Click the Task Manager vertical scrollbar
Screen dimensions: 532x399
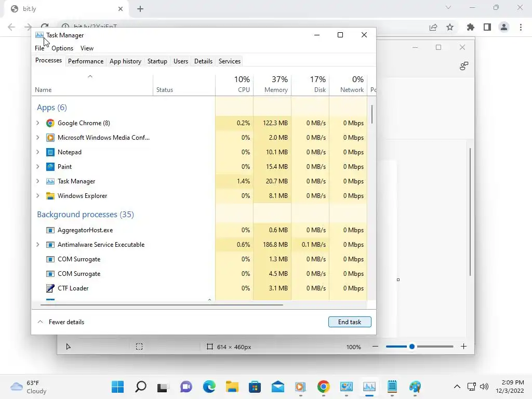tap(372, 115)
